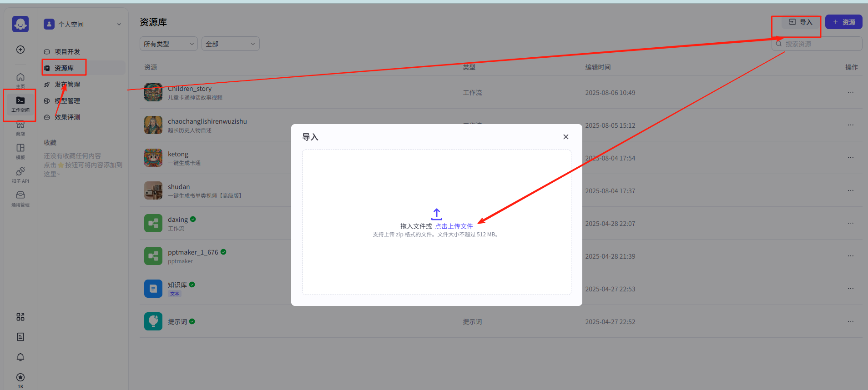Screen dimensions: 868x390
Task: Open the 所有类型 type filter dropdown
Action: click(168, 44)
